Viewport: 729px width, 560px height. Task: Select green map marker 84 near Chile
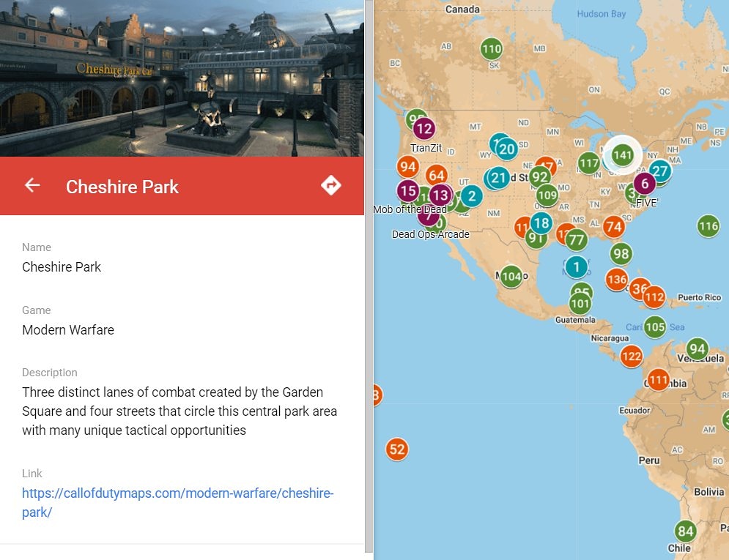pos(685,531)
